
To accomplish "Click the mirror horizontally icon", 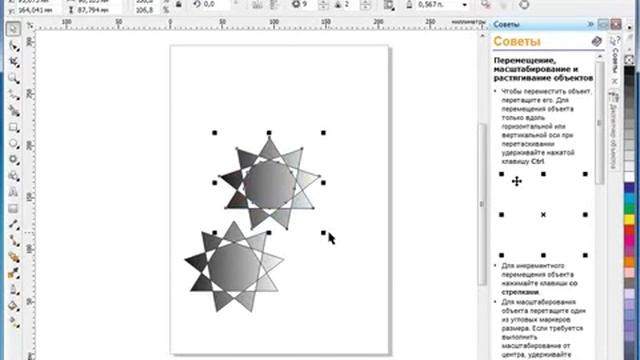I will click(x=257, y=4).
